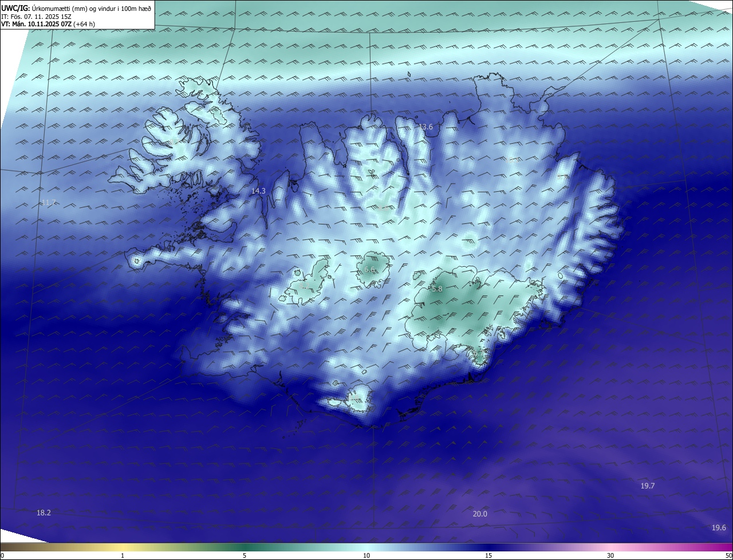
Task: Click the colorbar tick label '5'
Action: tap(245, 555)
